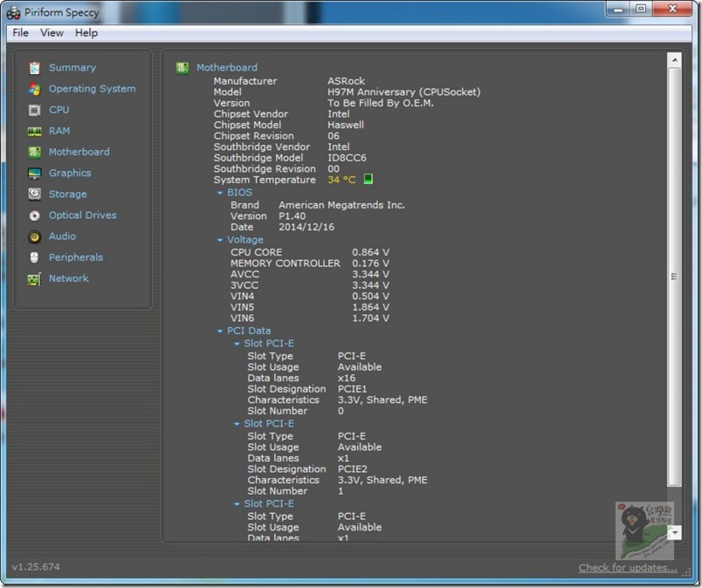Screen dimensions: 702x588
Task: Click the Check for updates link
Action: click(x=627, y=568)
